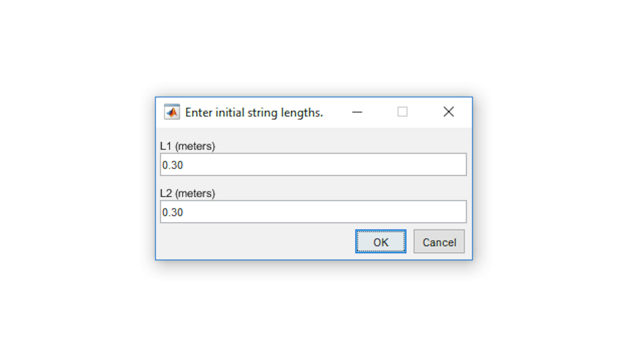Click the title bar's blank area left of minimize
The image size is (644, 362).
pyautogui.click(x=336, y=112)
